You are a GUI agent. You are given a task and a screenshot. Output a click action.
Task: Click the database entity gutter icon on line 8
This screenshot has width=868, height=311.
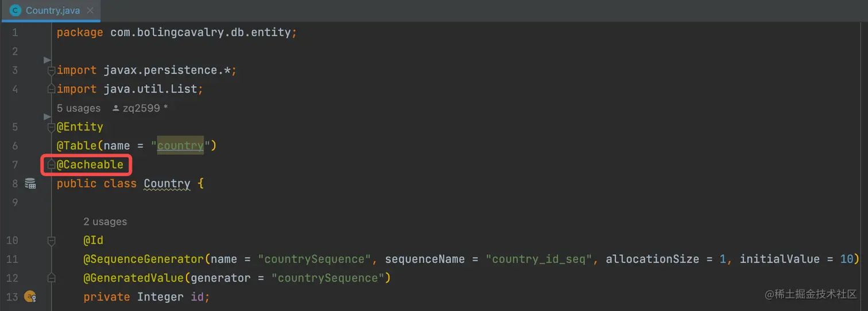(x=30, y=184)
